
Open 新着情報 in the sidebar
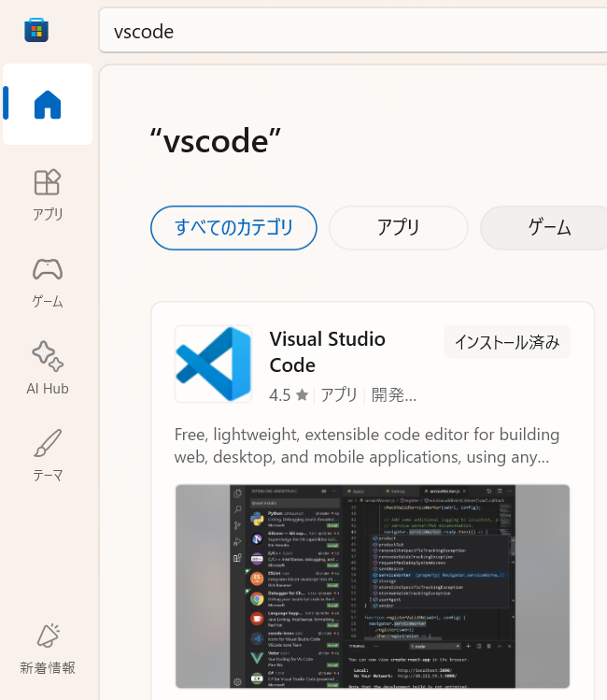click(48, 649)
